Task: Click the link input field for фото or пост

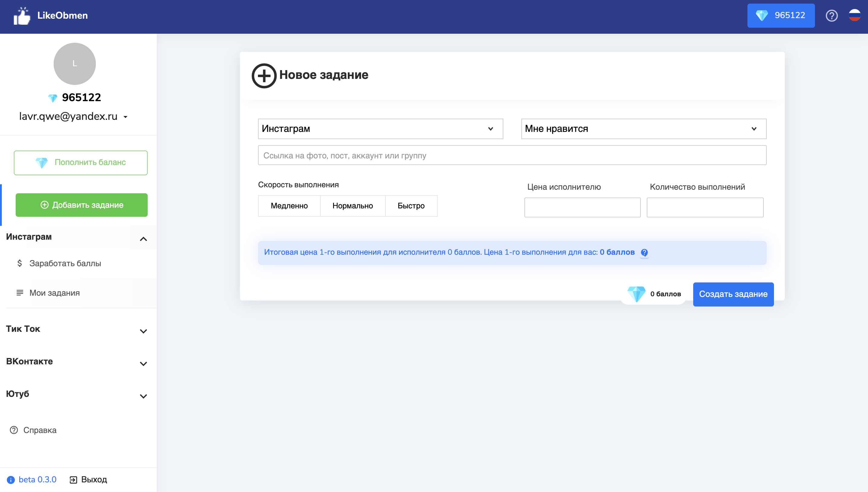Action: point(512,155)
